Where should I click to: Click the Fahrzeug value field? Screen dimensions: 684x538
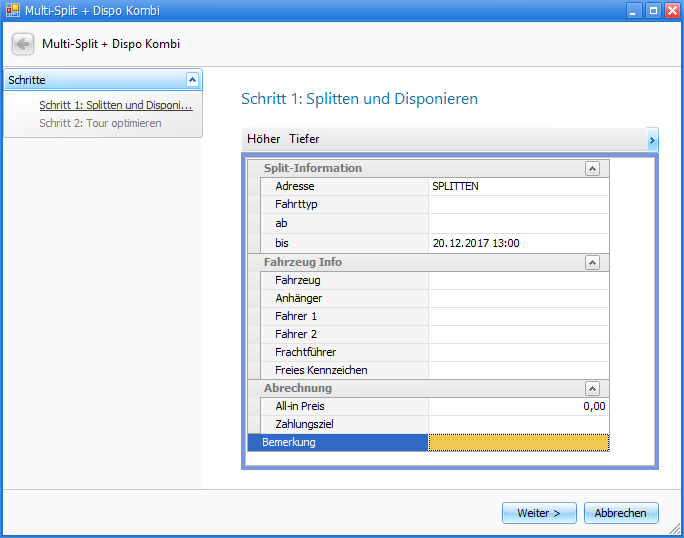[517, 280]
